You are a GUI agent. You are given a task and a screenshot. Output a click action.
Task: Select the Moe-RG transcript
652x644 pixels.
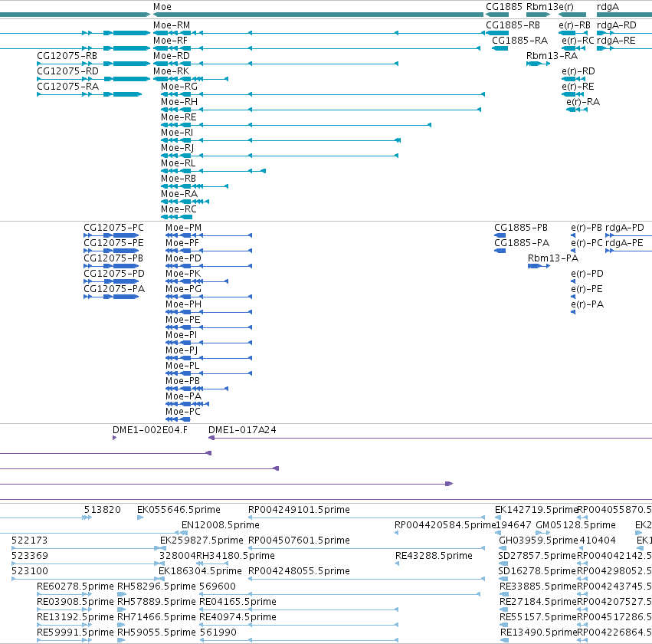click(x=179, y=87)
